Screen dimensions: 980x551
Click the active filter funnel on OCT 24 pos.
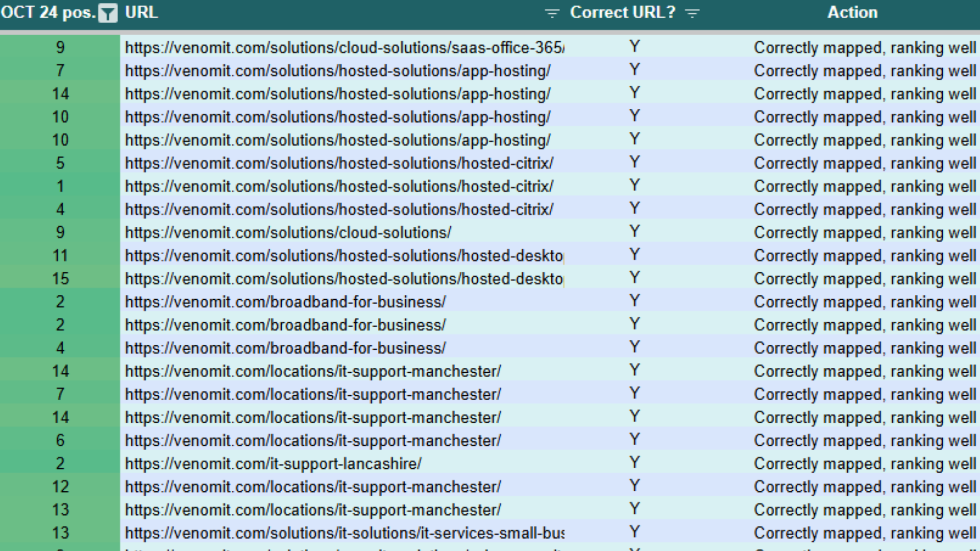(x=107, y=13)
